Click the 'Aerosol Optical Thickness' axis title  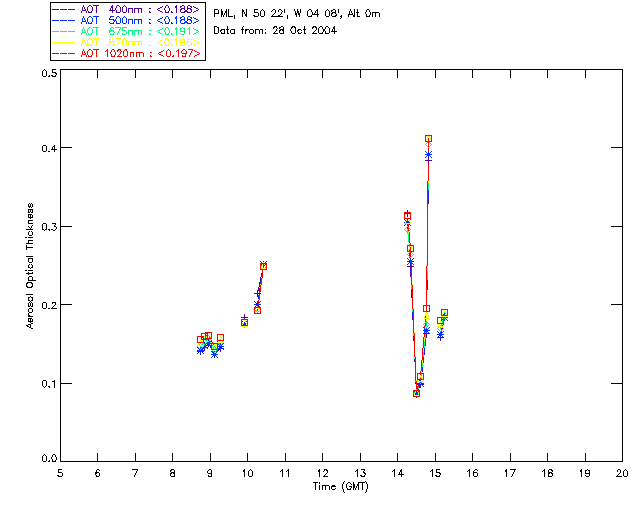[30, 266]
